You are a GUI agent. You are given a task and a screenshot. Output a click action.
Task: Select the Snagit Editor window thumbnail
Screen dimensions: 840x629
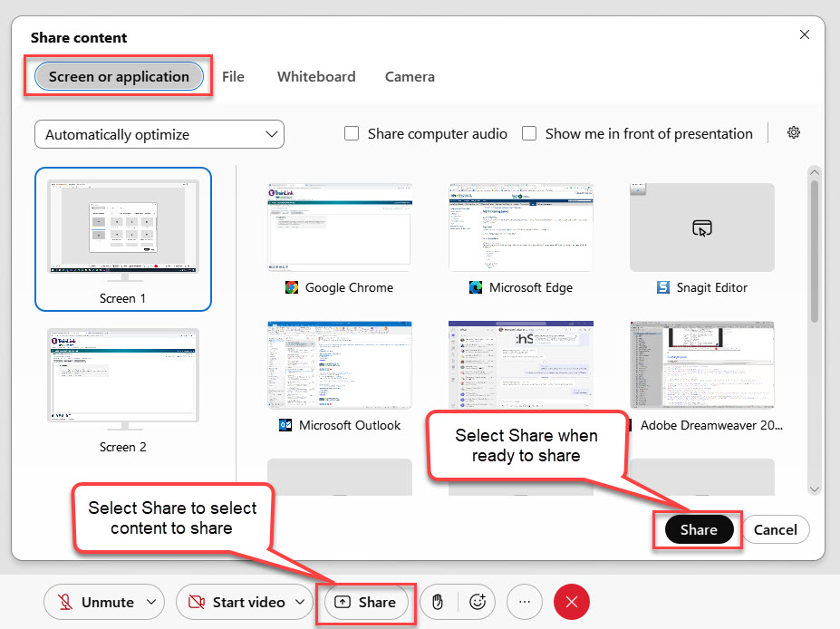click(x=701, y=227)
